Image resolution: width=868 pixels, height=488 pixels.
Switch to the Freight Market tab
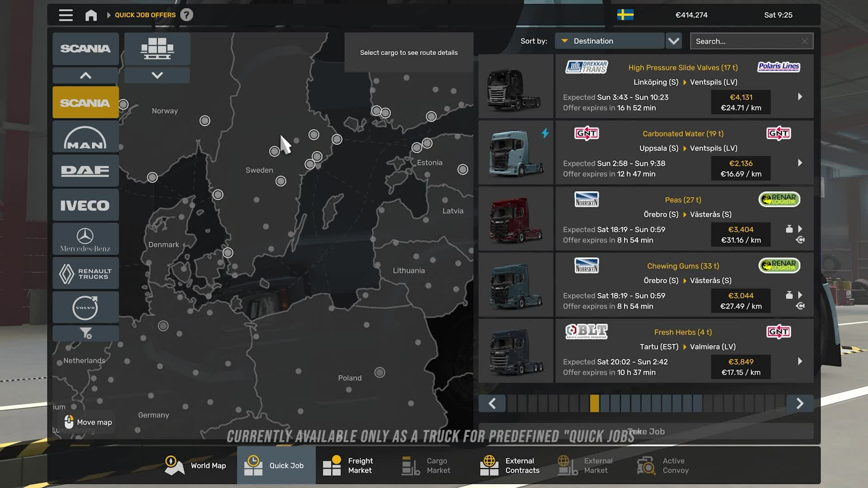[348, 465]
